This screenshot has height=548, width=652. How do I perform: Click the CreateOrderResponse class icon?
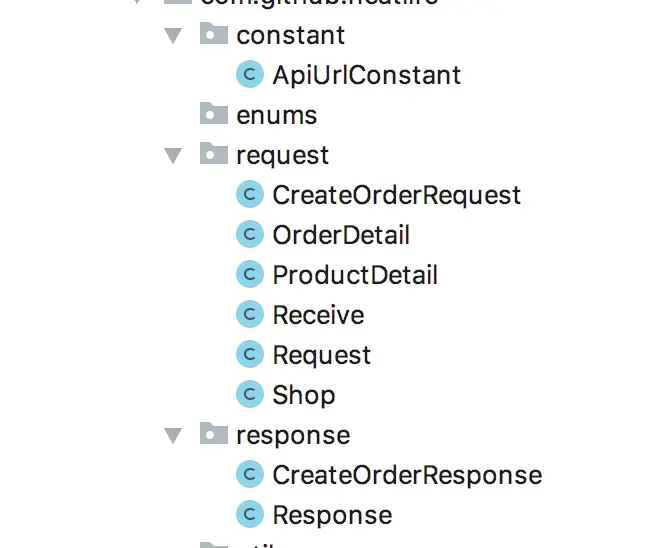[x=249, y=475]
